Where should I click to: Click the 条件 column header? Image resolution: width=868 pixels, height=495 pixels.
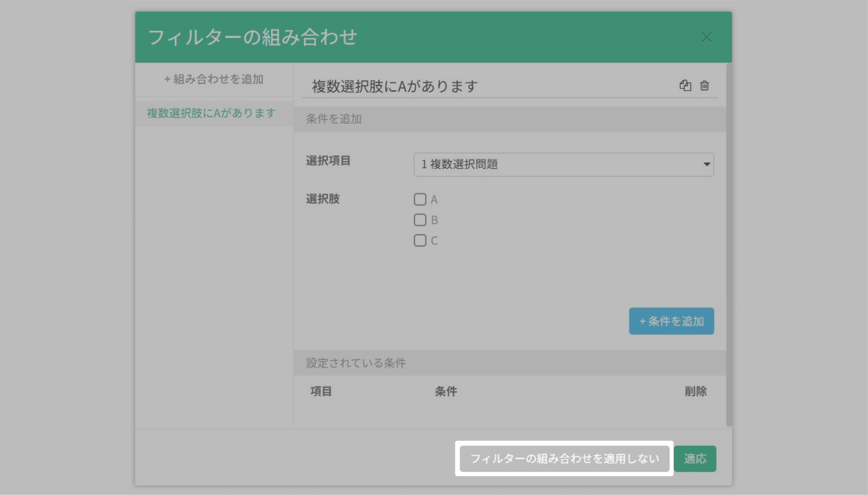[446, 391]
